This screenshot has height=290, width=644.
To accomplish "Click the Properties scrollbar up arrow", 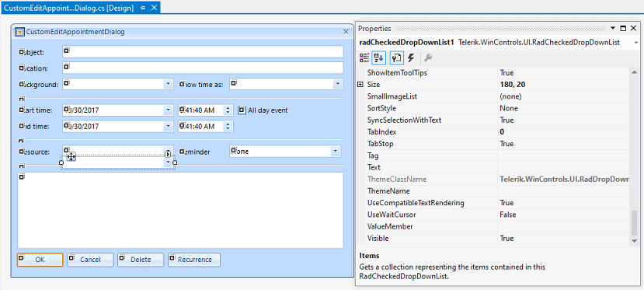I will pos(635,73).
